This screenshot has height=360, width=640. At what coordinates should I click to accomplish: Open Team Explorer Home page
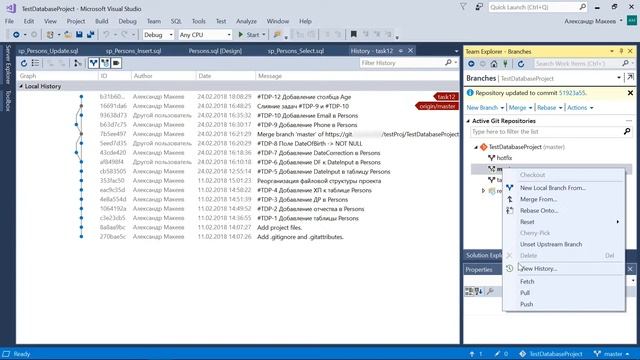(x=494, y=64)
